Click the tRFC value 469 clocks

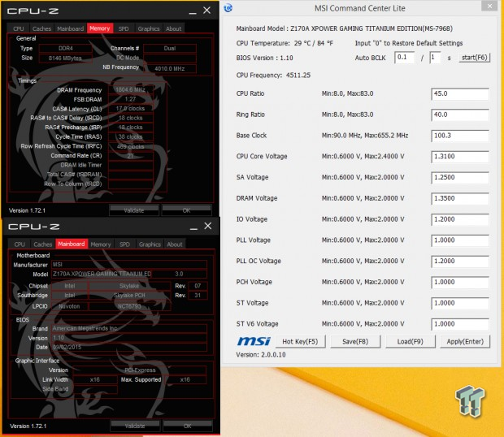(x=130, y=146)
